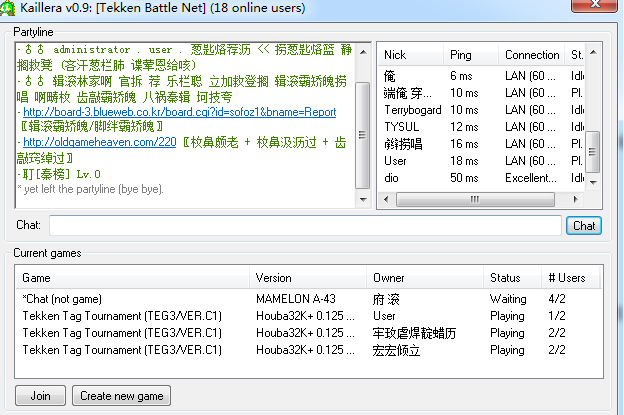Click user list scroll down arrow

[x=593, y=183]
